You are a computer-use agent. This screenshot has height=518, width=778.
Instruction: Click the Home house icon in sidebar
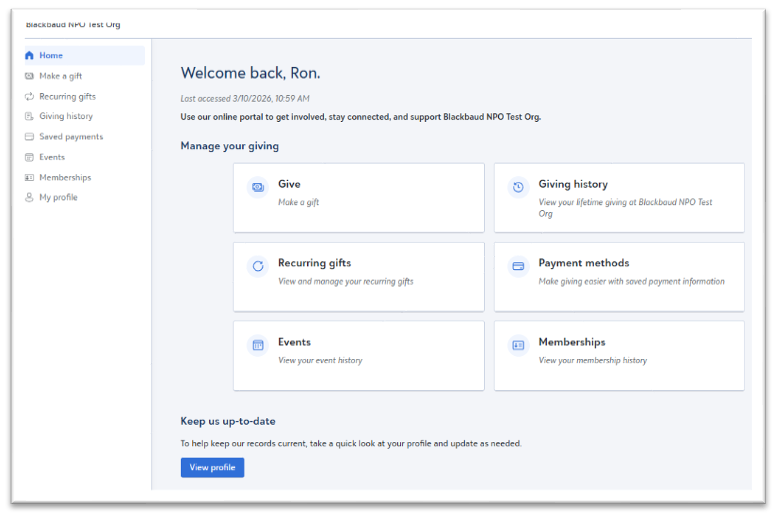(29, 56)
